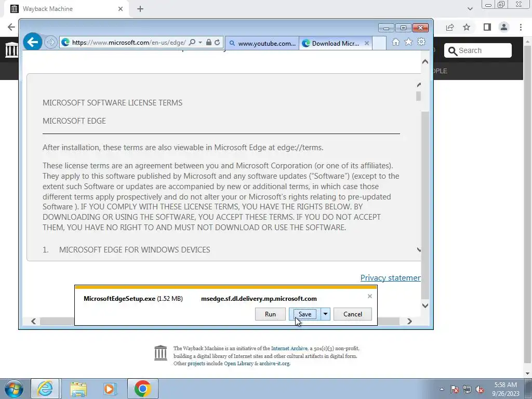Open Windows Media Player from taskbar

(110, 389)
